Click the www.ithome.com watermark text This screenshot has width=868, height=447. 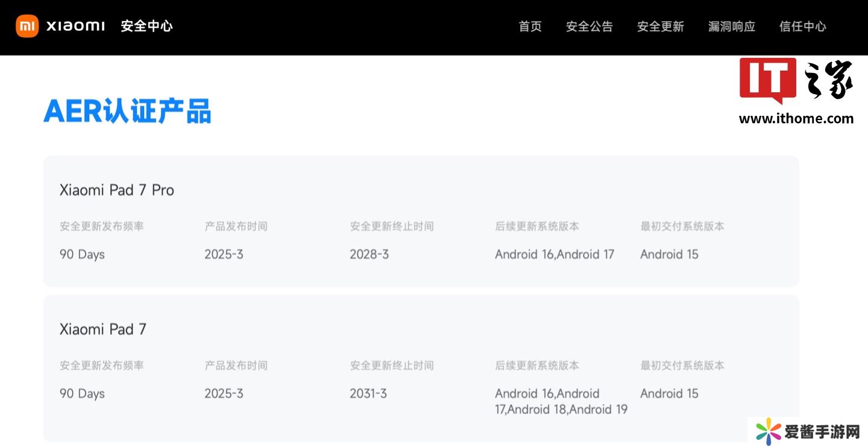click(x=796, y=119)
